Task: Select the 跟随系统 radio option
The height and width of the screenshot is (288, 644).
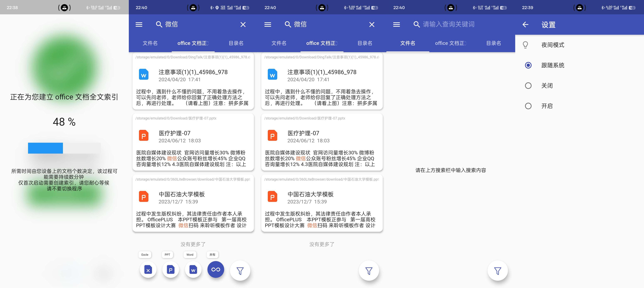Action: tap(528, 65)
